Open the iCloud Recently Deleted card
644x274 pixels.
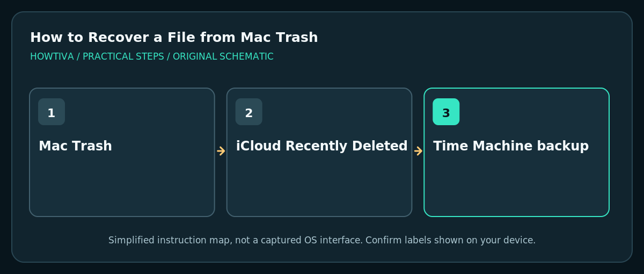[x=319, y=152]
